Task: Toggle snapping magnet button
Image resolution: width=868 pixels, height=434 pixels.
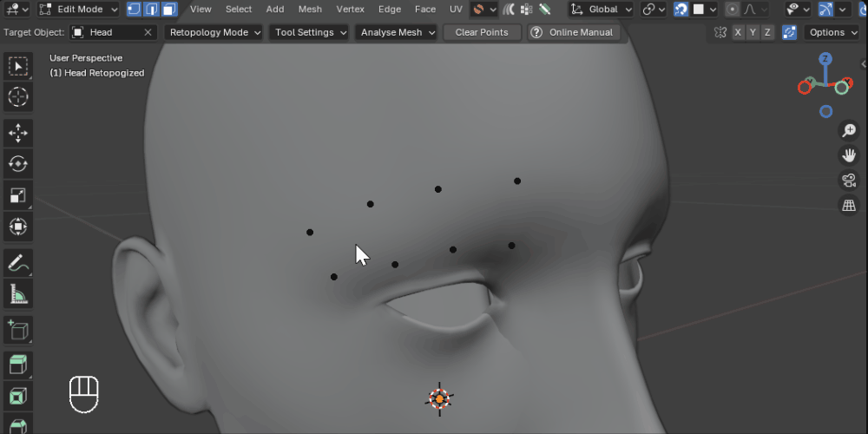Action: point(681,10)
